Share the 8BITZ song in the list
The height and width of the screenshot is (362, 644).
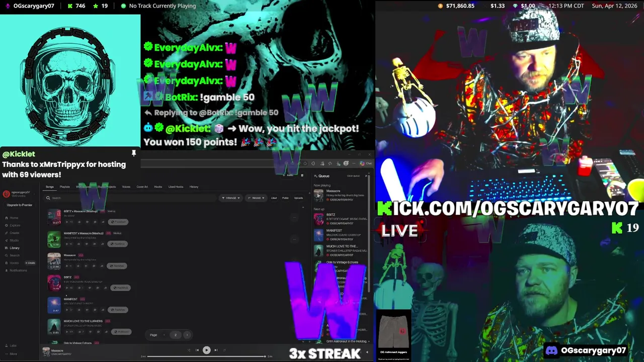105,288
